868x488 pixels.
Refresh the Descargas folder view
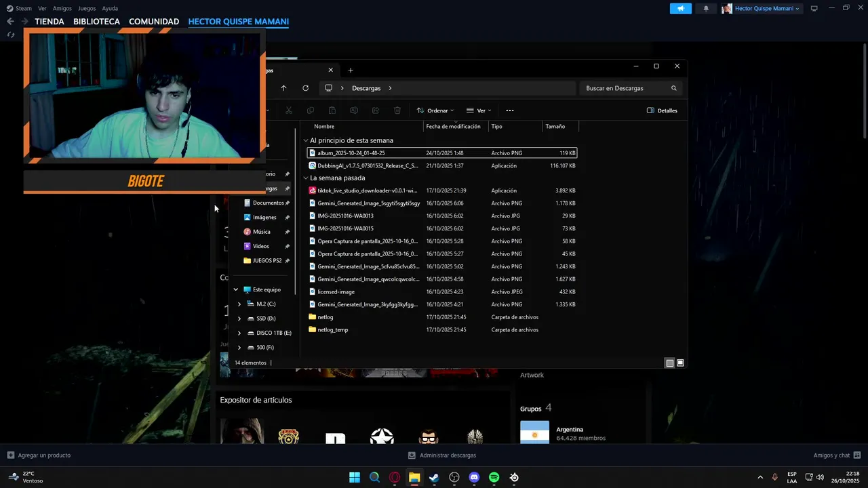pos(305,88)
